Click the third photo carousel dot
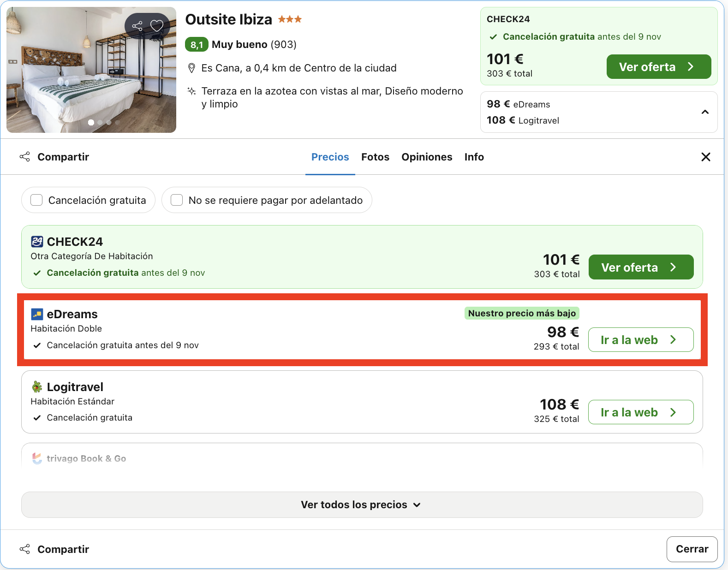728x570 pixels. point(109,122)
